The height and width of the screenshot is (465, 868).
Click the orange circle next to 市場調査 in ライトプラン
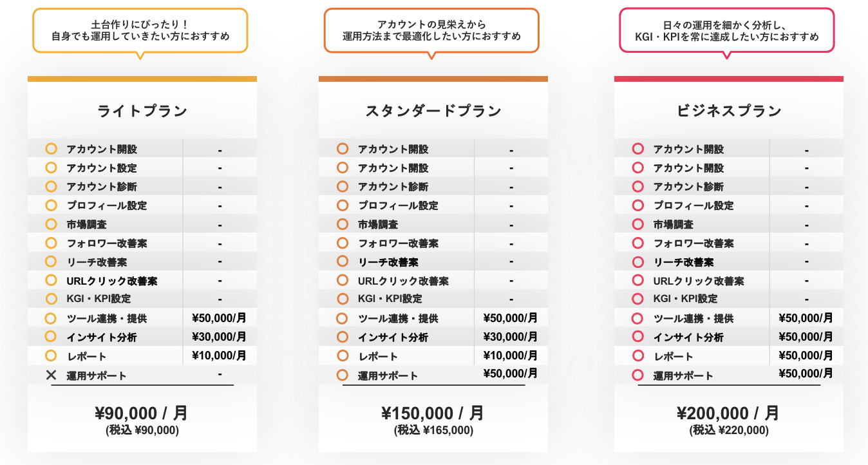pyautogui.click(x=52, y=224)
